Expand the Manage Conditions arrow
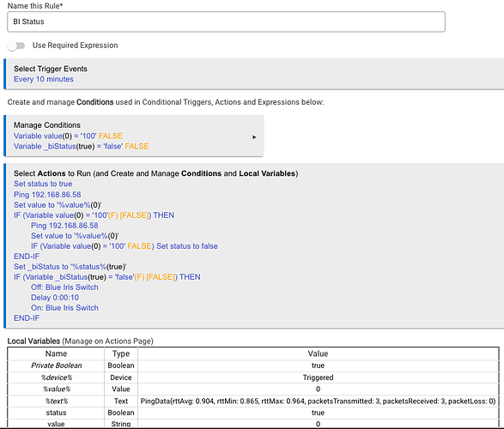 pyautogui.click(x=254, y=137)
